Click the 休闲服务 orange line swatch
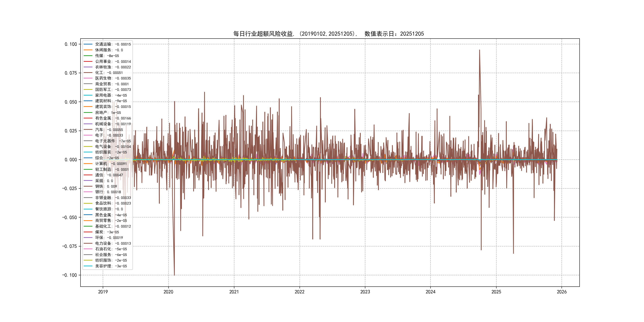Viewport: 644px width, 322px height. tap(88, 50)
